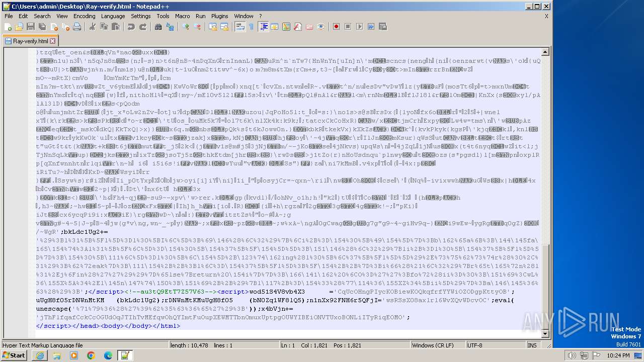Redo the action with the Redo arrow
This screenshot has width=644, height=362.
[x=143, y=27]
